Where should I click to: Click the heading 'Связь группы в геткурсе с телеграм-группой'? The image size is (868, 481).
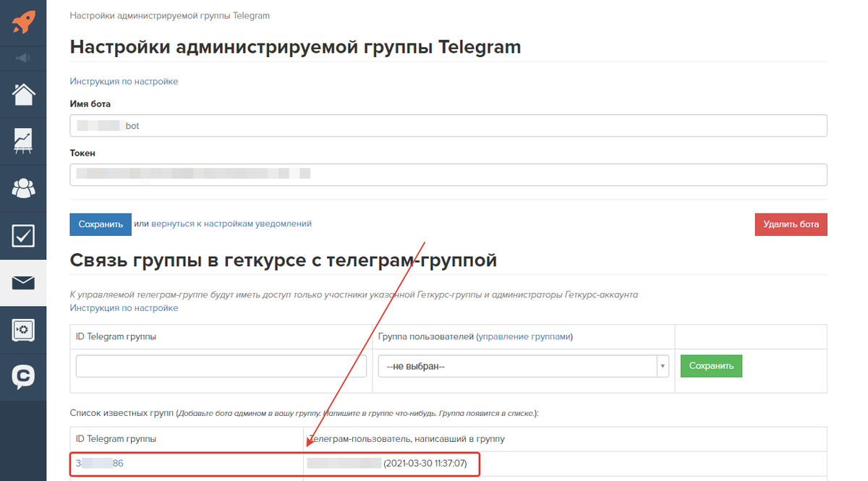284,260
